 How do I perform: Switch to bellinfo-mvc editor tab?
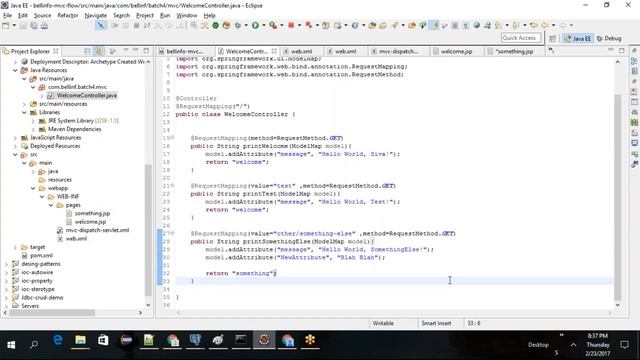point(185,51)
